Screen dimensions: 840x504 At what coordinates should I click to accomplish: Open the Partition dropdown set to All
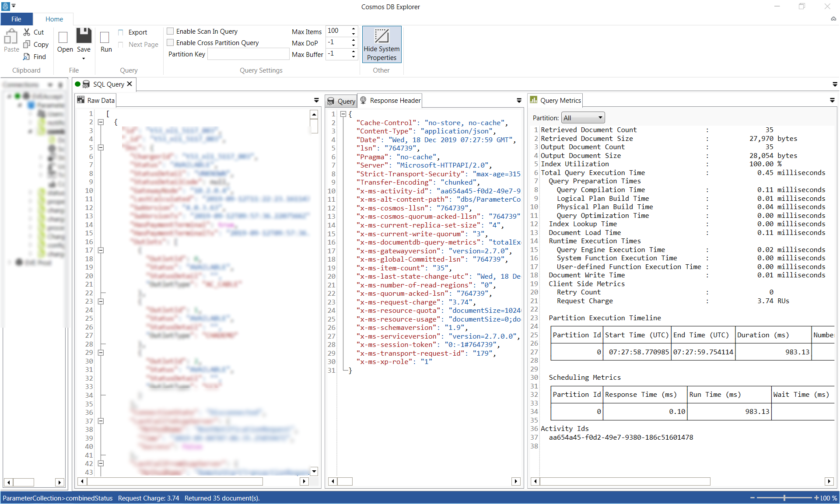583,118
